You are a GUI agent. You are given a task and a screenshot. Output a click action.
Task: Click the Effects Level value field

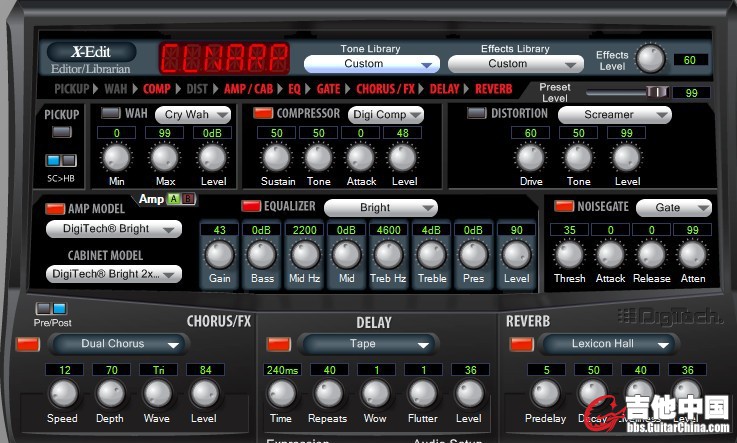pos(690,60)
